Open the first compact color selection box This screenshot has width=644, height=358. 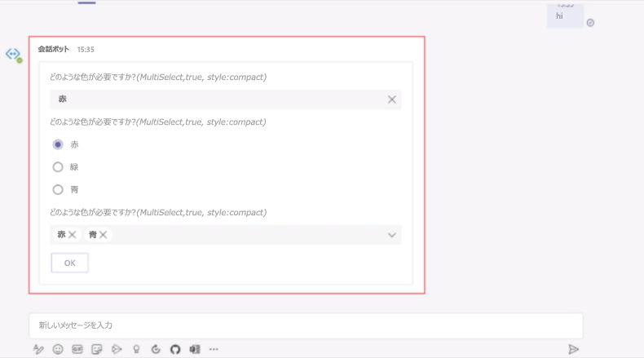point(226,99)
